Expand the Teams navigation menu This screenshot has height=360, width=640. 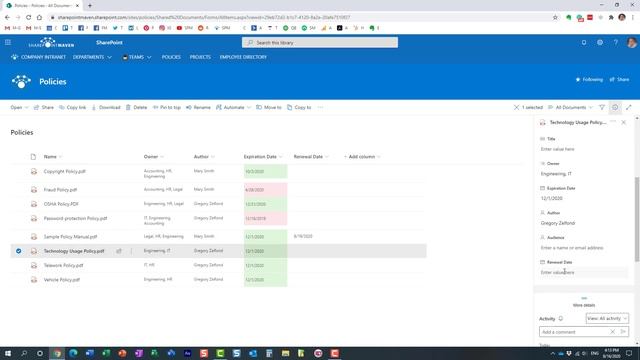pos(137,57)
